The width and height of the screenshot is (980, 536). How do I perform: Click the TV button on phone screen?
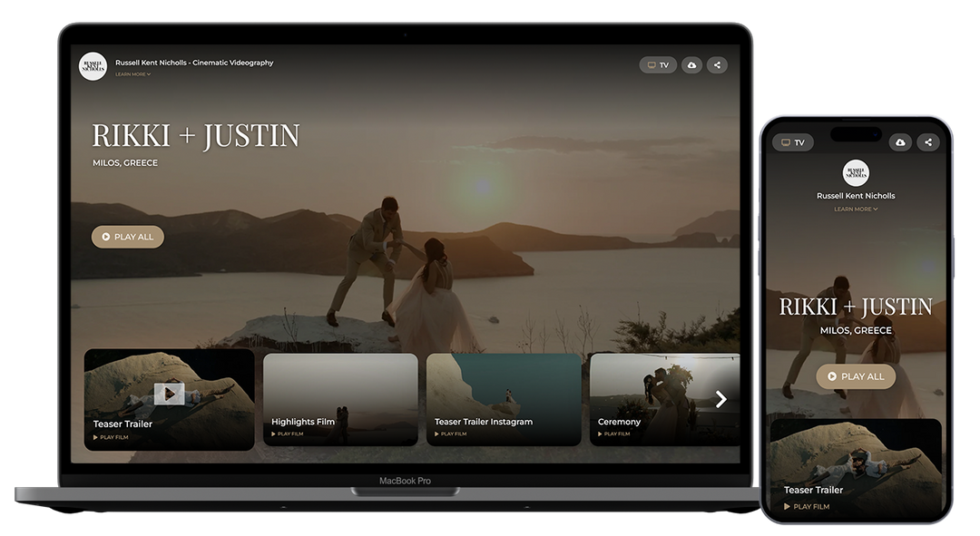(792, 142)
